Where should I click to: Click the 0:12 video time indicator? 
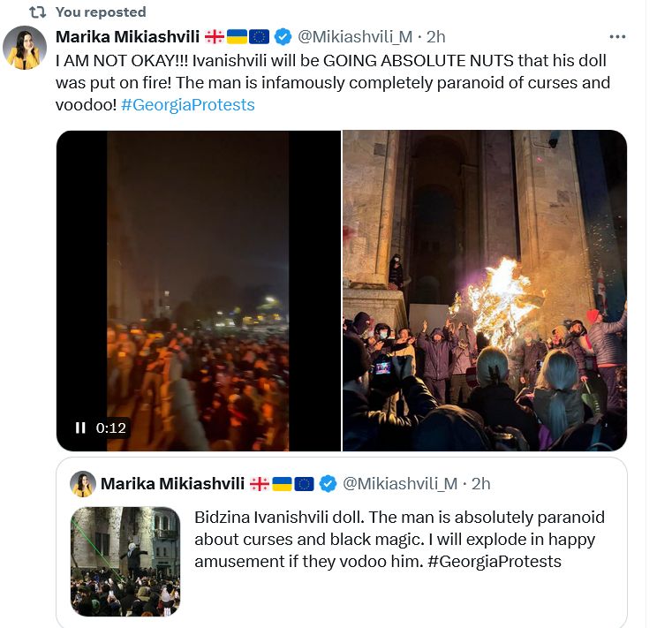tap(111, 427)
